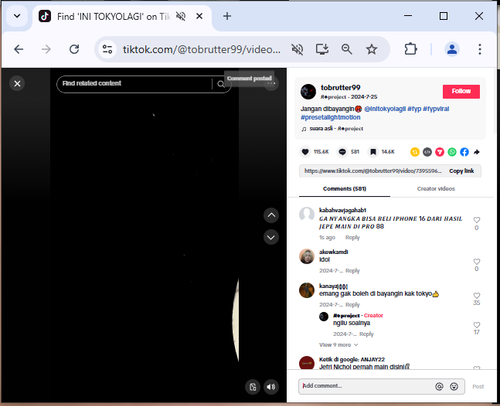Close the TikTok video viewer
This screenshot has height=406, width=500.
point(17,83)
